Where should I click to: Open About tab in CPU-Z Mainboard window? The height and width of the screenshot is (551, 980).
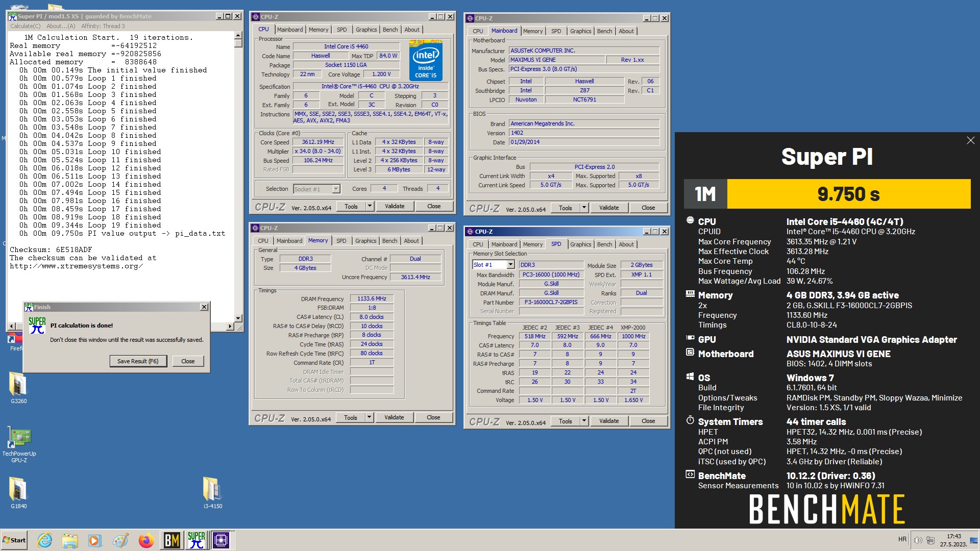[626, 31]
